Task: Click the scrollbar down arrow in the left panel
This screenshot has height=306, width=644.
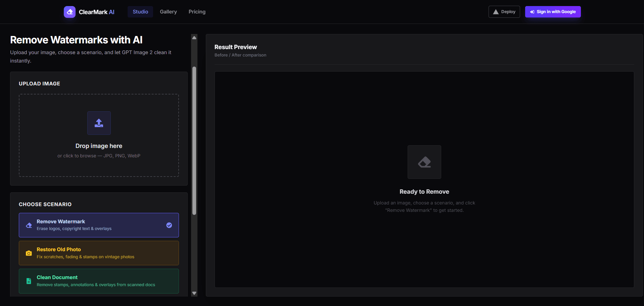Action: (194, 293)
